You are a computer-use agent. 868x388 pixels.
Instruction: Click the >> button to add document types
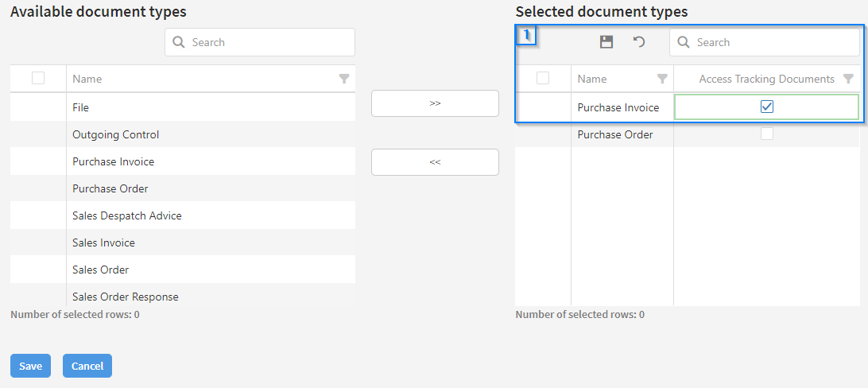coord(435,103)
